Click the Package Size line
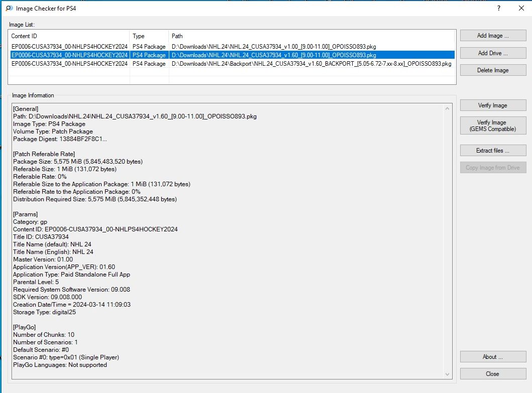532x393 pixels. (x=78, y=162)
